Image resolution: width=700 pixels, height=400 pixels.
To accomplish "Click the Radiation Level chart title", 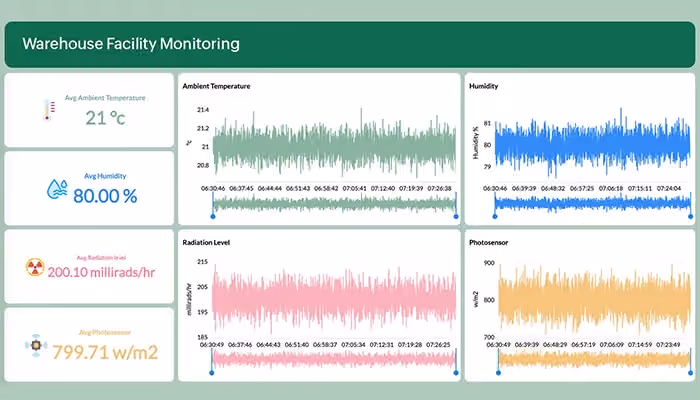I will coord(206,242).
